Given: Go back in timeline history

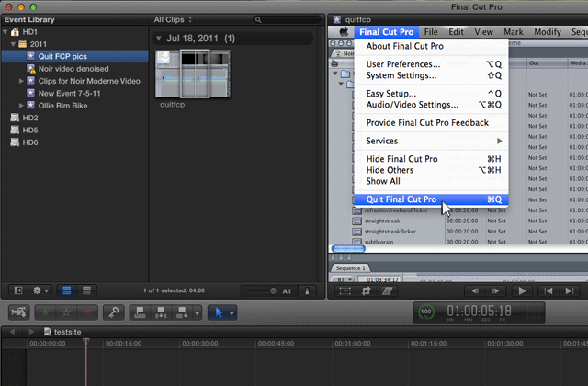Looking at the screenshot, I should (12, 332).
